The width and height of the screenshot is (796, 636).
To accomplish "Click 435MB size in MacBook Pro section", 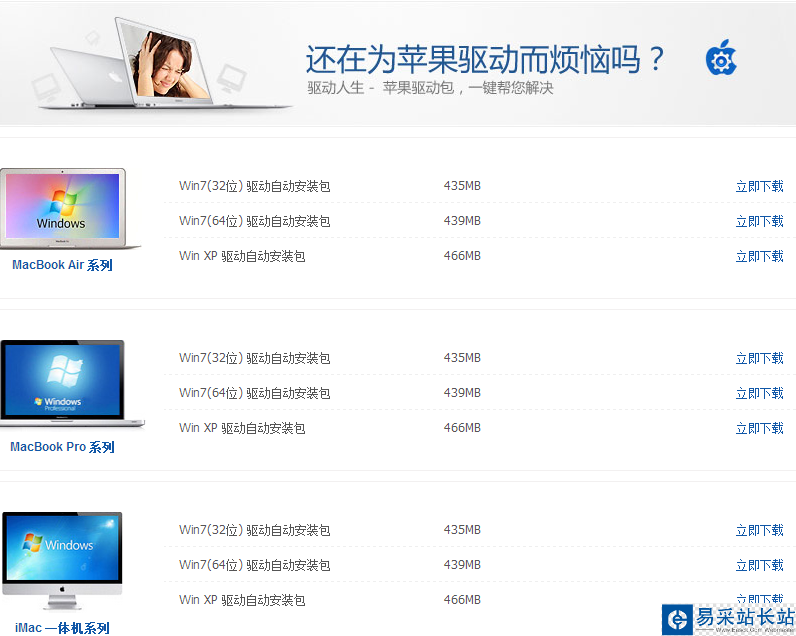I will (462, 358).
